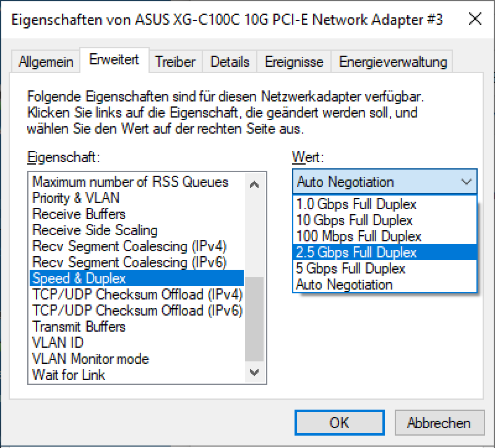Close the adapter properties dialog window
Image resolution: width=495 pixels, height=448 pixels.
[x=475, y=19]
